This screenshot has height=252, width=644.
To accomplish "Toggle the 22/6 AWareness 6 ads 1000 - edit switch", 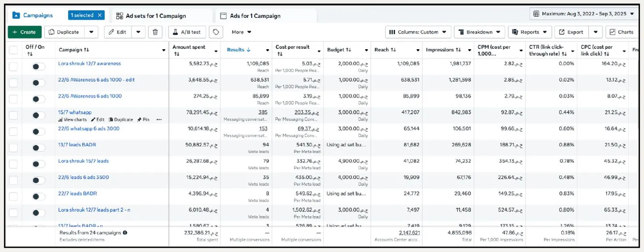I will 39,83.
